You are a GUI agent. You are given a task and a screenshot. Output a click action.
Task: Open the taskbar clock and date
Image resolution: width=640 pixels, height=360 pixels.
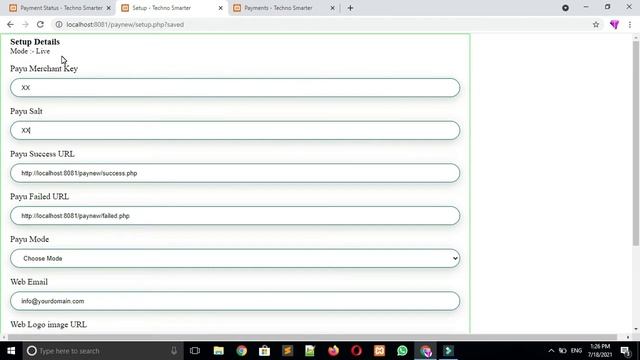[600, 351]
